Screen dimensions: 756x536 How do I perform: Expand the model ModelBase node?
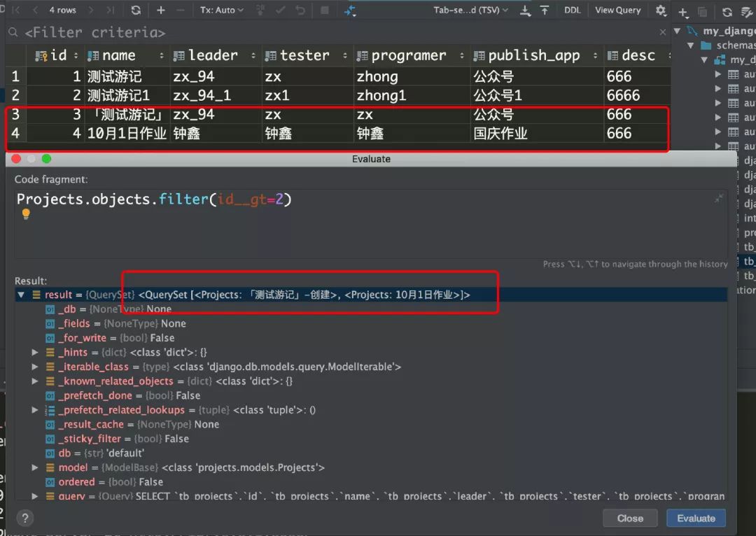coord(35,467)
